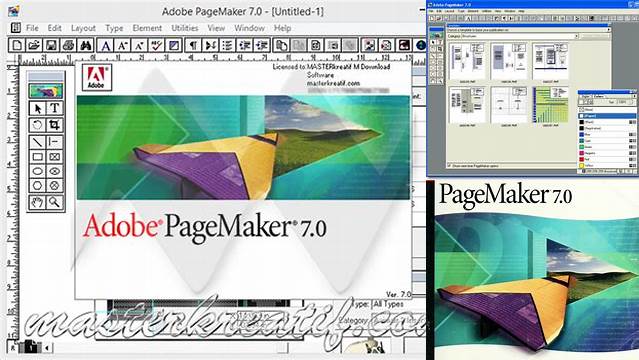Screen dimensions: 639x360
Task: Click the Save diskette toolbar icon
Action: tap(51, 45)
